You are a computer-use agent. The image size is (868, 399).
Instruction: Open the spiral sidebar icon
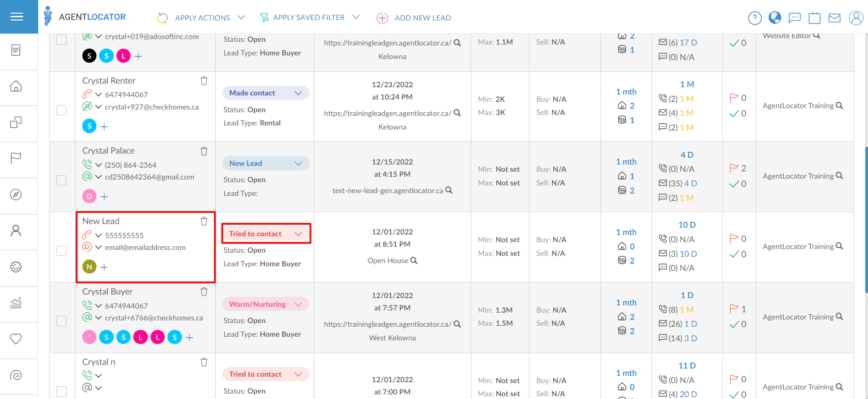[16, 375]
